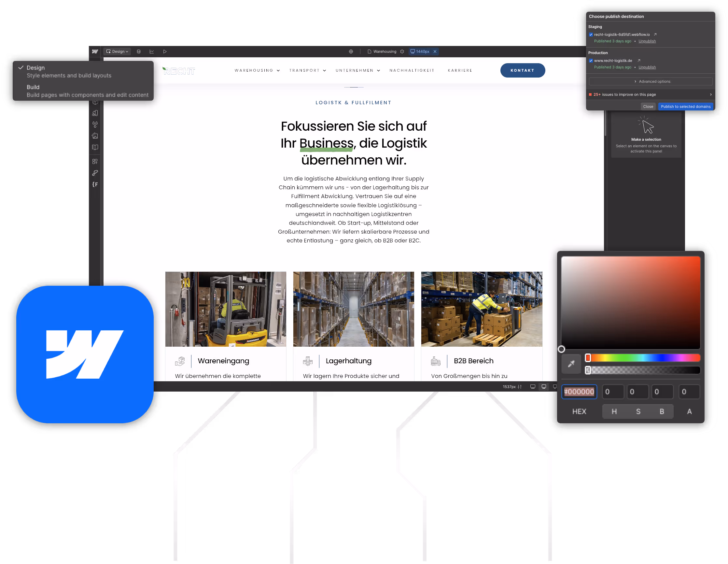Click the Wareneingang hand-box icon
728x564 pixels.
coord(180,361)
